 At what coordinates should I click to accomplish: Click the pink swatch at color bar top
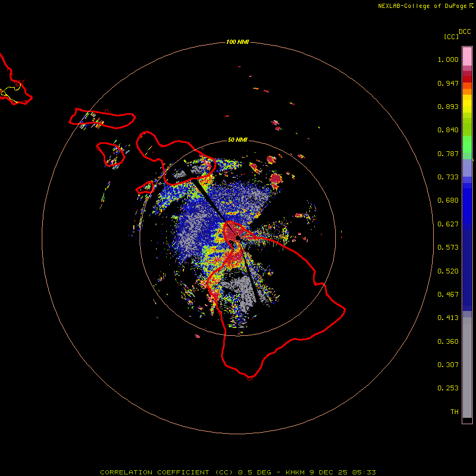point(467,57)
